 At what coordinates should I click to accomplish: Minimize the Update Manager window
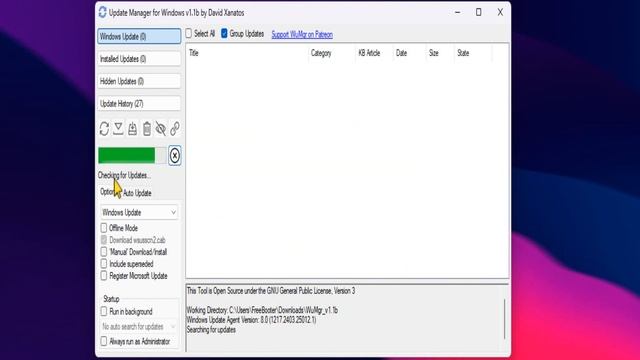pyautogui.click(x=458, y=13)
